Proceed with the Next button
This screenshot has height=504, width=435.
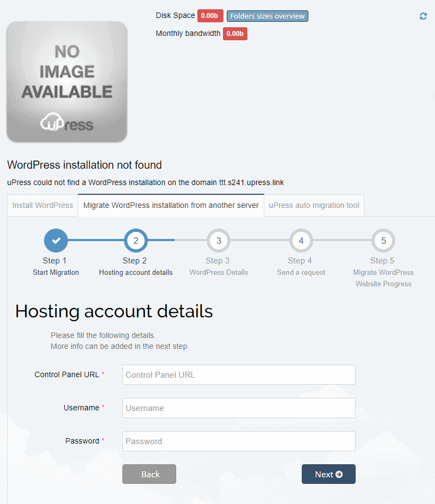click(x=328, y=474)
